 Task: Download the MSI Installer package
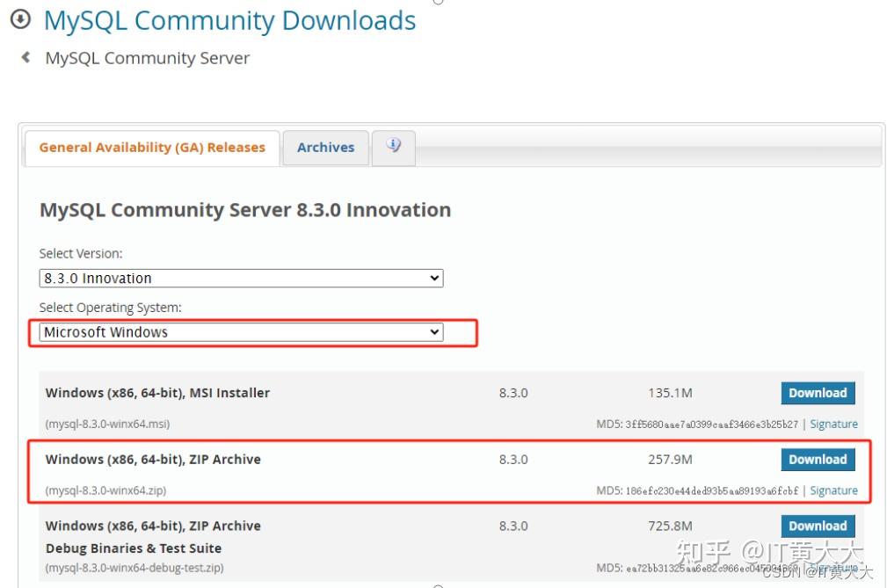pos(817,393)
